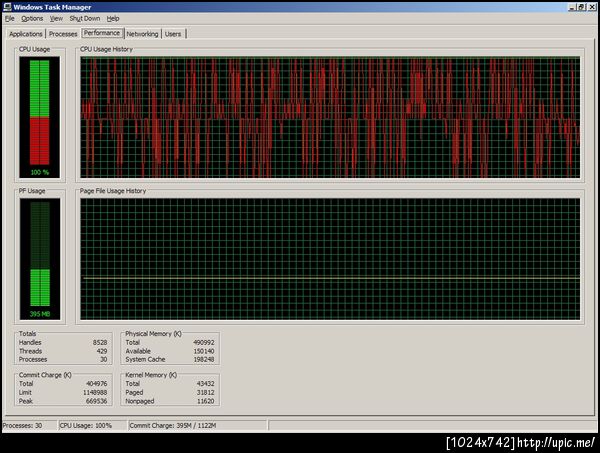Select the Totals Processes value 30

104,359
